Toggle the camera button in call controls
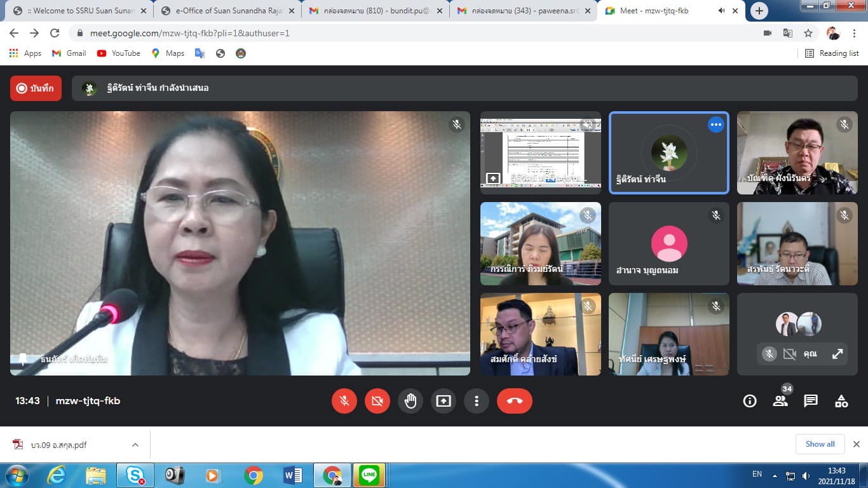 coord(377,401)
